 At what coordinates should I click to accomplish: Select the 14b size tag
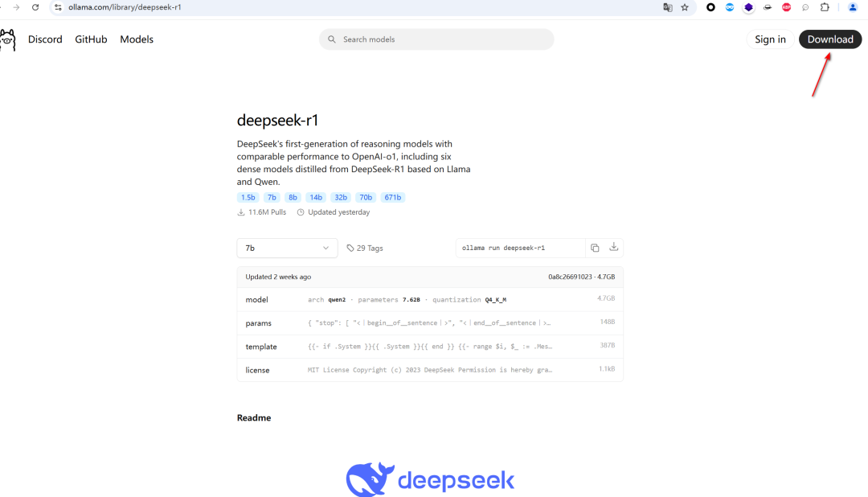coord(316,197)
